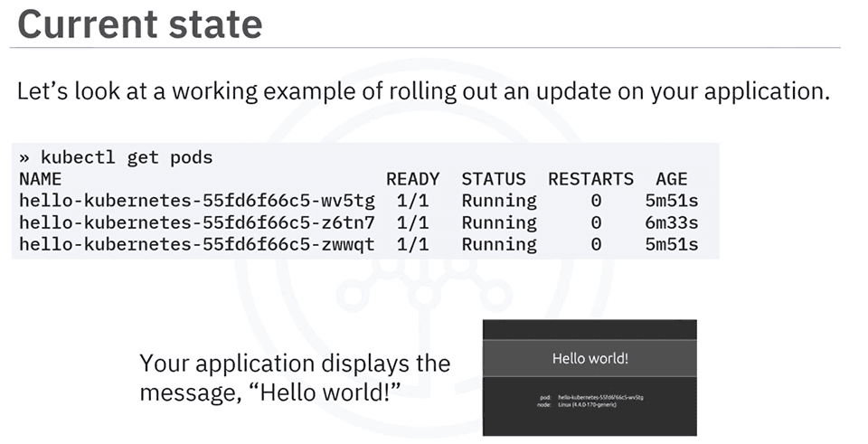Click the "Current state" slide title

point(140,24)
